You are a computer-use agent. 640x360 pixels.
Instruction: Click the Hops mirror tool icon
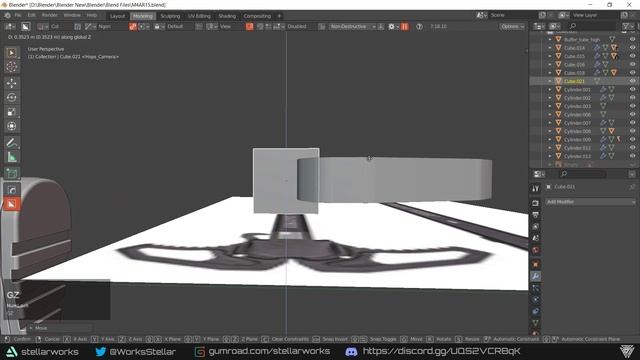click(x=11, y=190)
